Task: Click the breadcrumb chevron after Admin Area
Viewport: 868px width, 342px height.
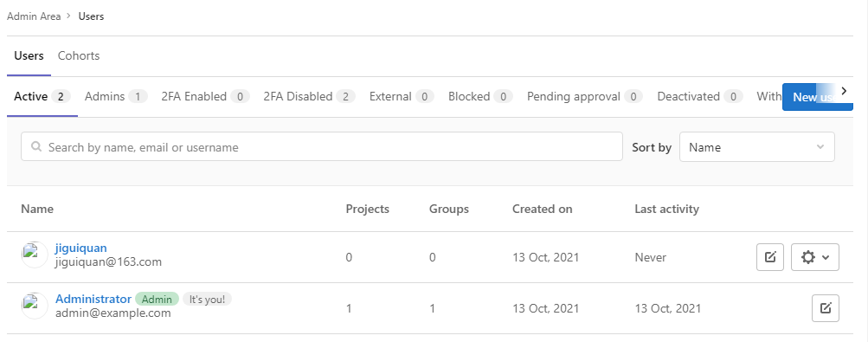Action: click(x=68, y=16)
